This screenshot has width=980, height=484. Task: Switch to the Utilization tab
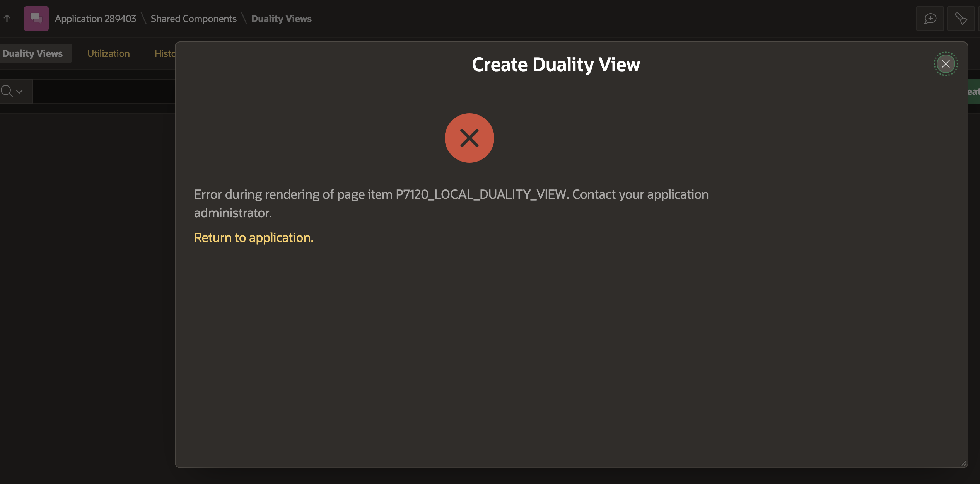(x=108, y=53)
